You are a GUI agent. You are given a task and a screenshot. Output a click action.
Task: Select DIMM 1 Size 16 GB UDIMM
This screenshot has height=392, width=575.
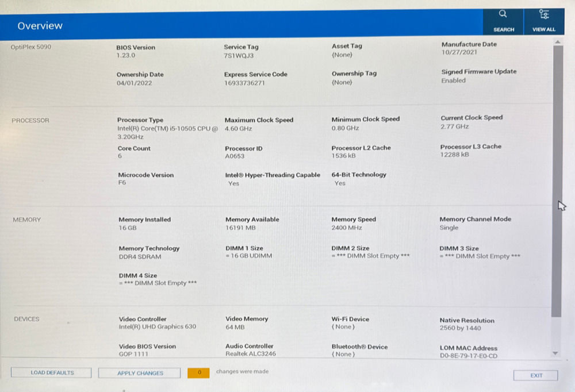249,256
